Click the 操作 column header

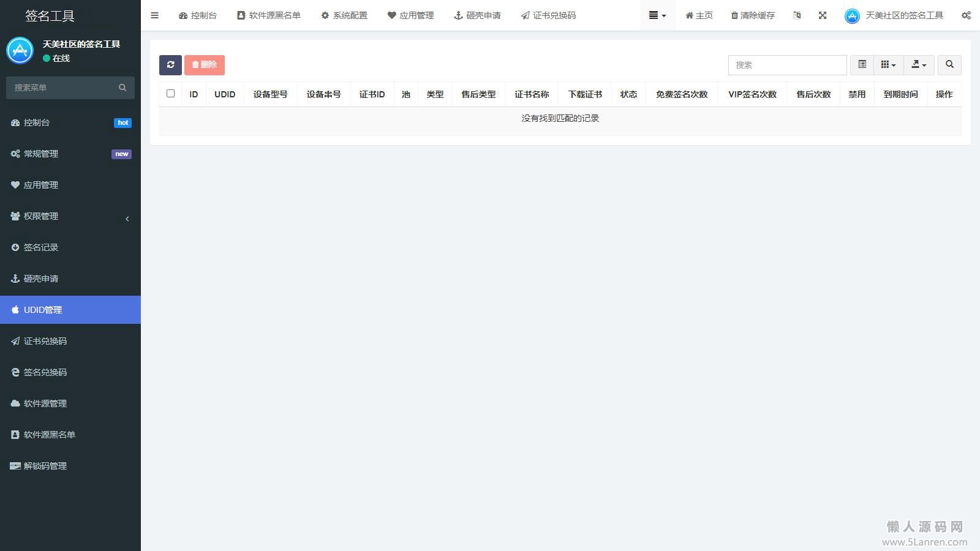(944, 94)
